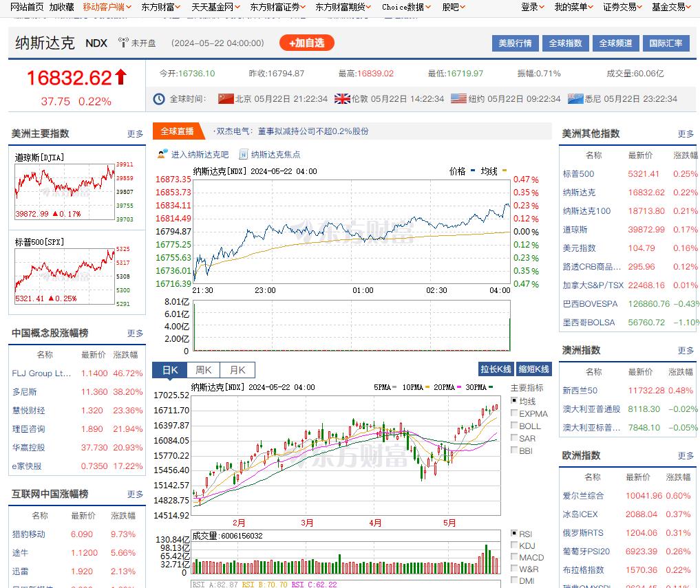This screenshot has height=588, width=700.
Task: Open the 纳斯达克100 index row link
Action: pos(586,211)
